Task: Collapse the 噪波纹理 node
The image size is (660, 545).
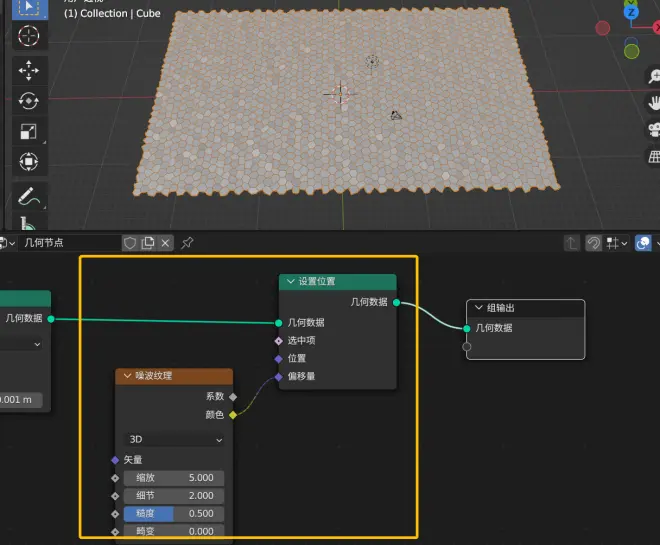Action: point(127,376)
